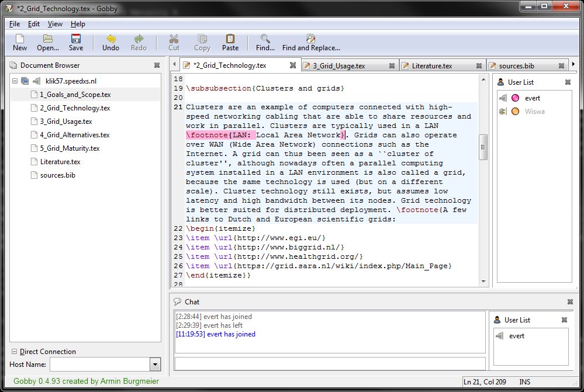The image size is (584, 392).
Task: Open the Find dialog via magnifier icon
Action: pos(265,39)
